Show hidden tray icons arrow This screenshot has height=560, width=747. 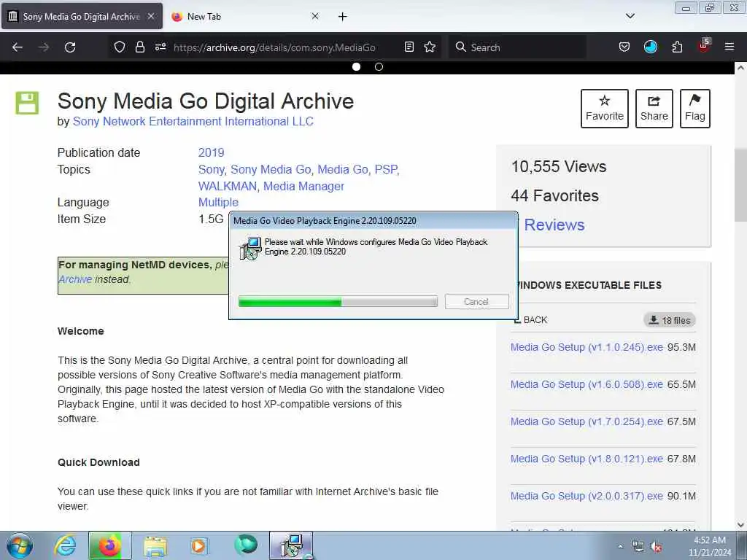click(620, 547)
